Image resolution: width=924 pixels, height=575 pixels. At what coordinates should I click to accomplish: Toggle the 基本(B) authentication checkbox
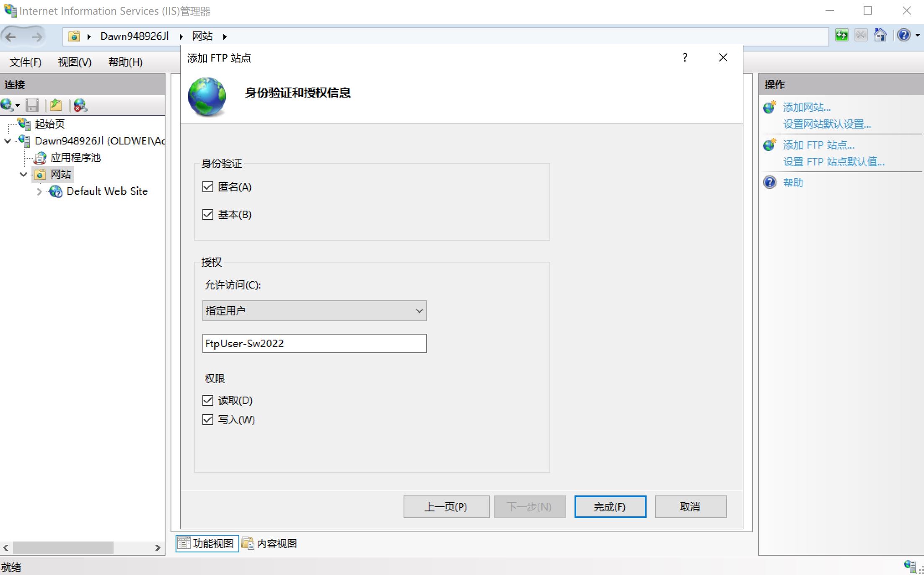pos(208,214)
